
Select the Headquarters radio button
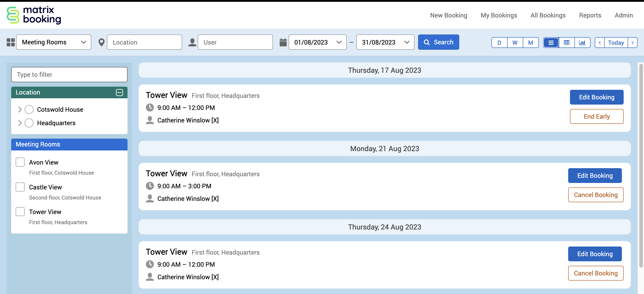click(29, 123)
